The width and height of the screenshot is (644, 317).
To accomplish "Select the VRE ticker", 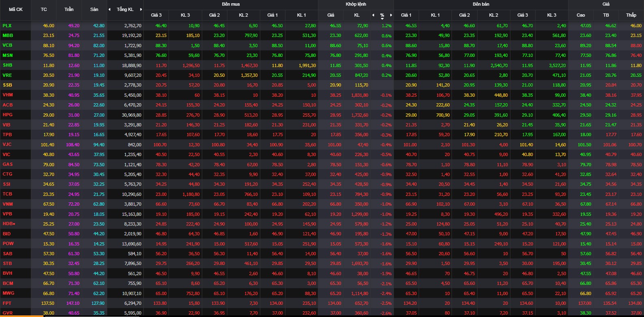I will tap(7, 75).
